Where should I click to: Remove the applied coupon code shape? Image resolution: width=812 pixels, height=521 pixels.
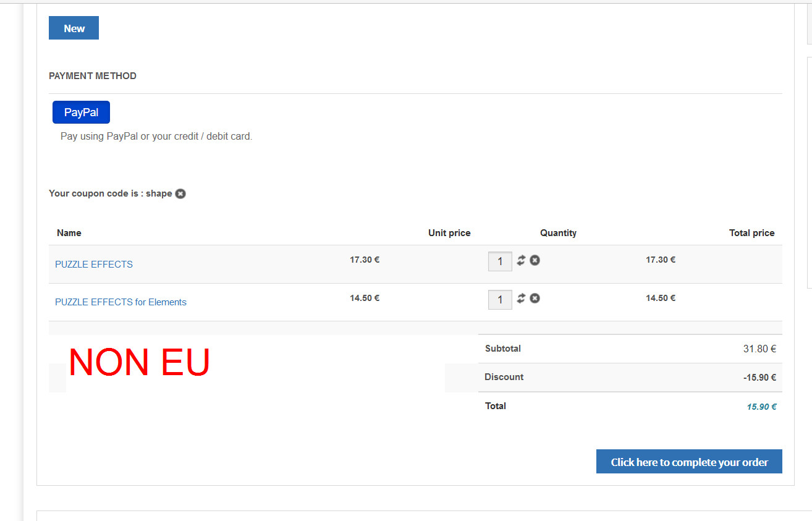(180, 193)
